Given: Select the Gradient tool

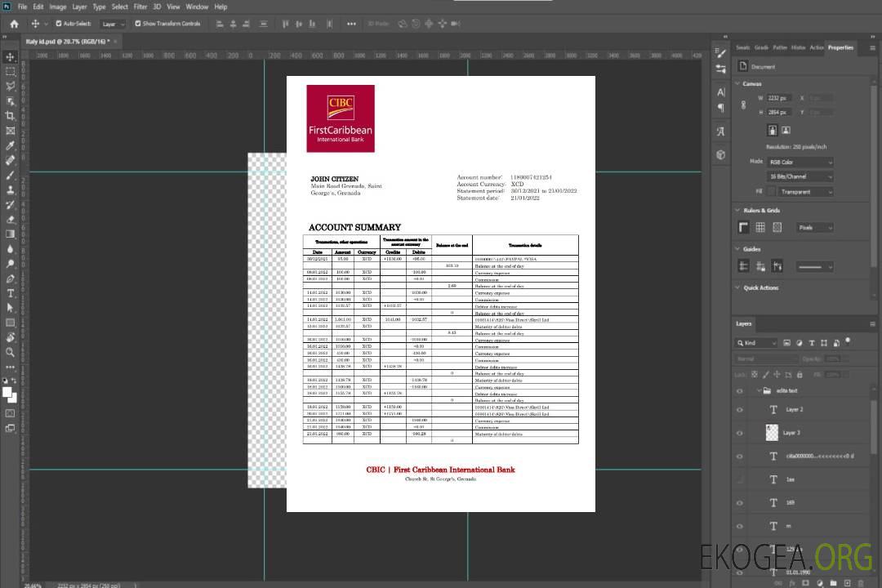Looking at the screenshot, I should pos(10,234).
